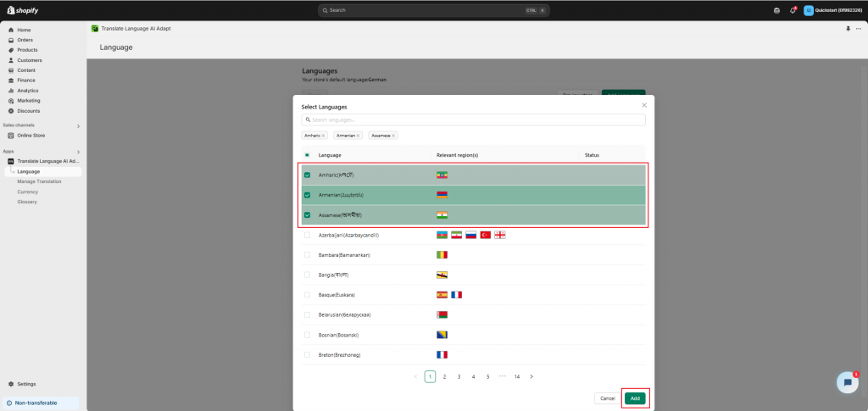This screenshot has width=868, height=411.
Task: Uncheck the Armenian language checkbox
Action: (307, 195)
